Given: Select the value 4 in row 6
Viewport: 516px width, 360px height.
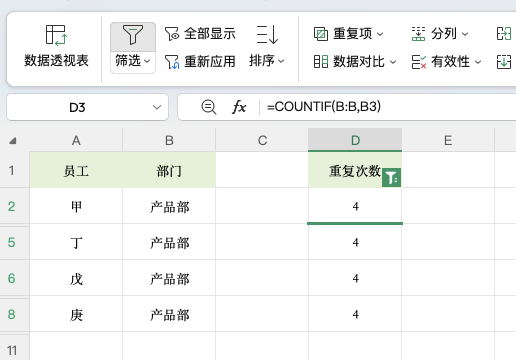Looking at the screenshot, I should (x=355, y=278).
